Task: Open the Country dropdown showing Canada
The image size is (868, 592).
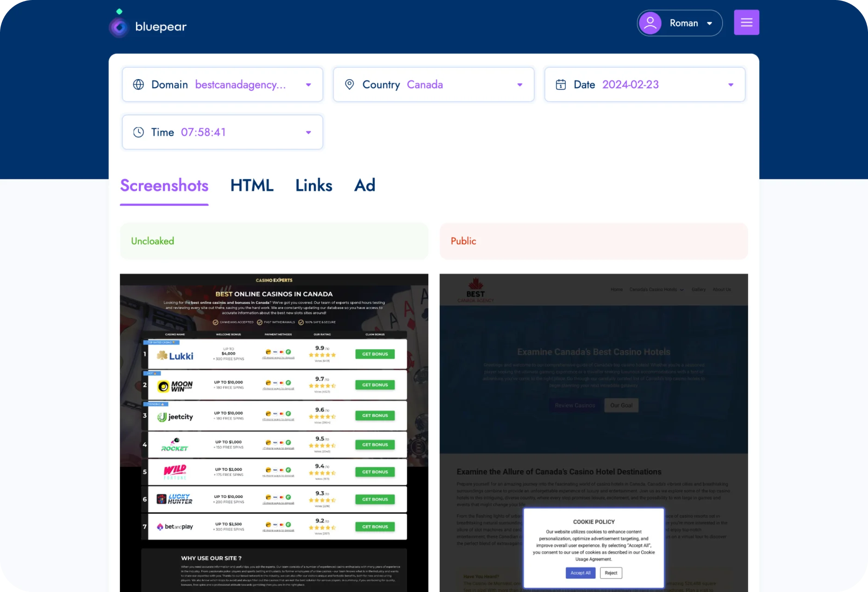Action: 519,84
